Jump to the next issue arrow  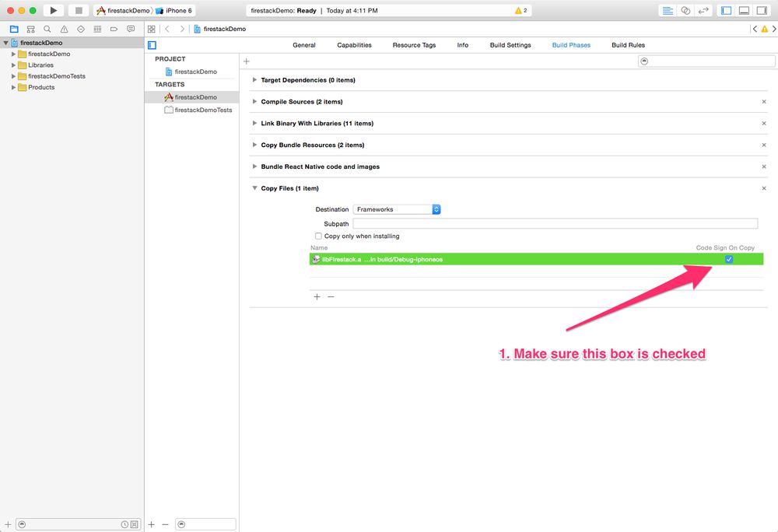pos(774,30)
